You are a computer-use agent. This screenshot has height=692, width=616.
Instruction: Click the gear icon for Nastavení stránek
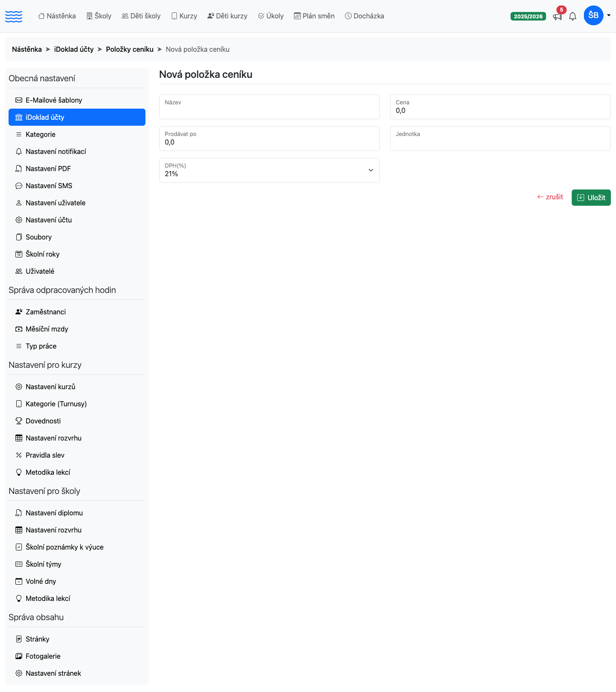click(x=19, y=673)
